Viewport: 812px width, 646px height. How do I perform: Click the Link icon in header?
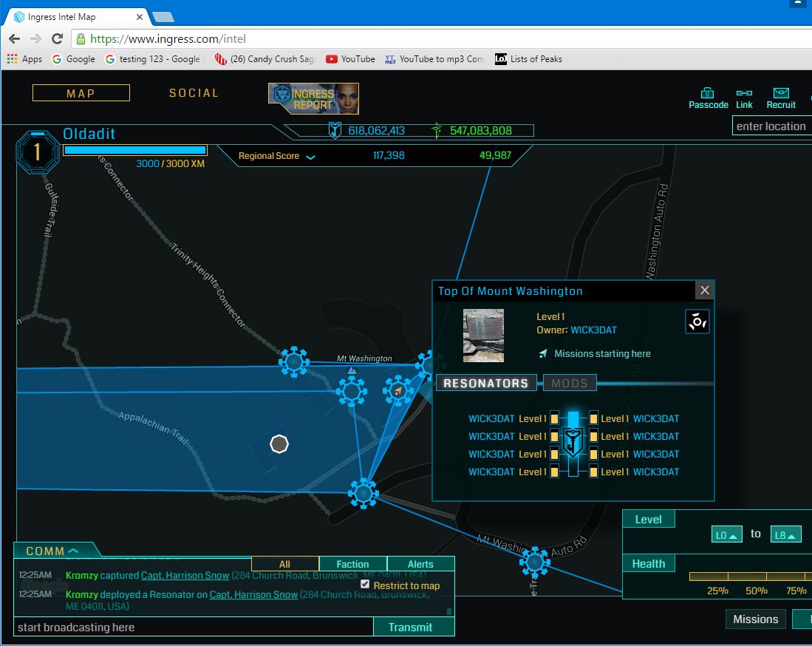(744, 93)
